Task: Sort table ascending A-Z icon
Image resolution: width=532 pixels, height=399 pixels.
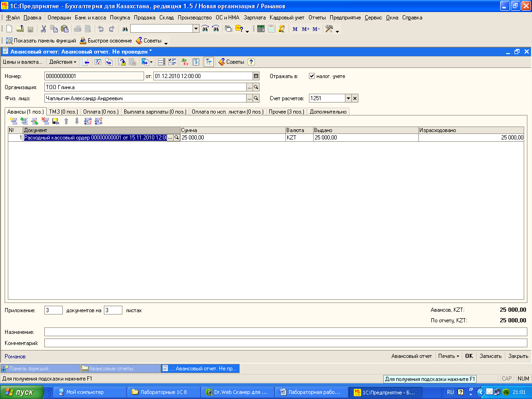Action: [x=88, y=121]
